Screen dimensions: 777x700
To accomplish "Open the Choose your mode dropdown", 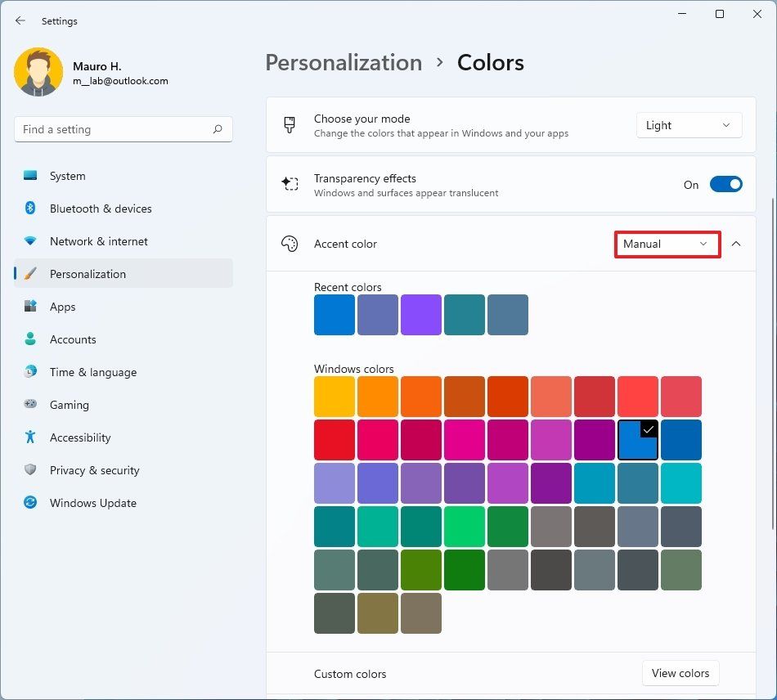I will (689, 125).
